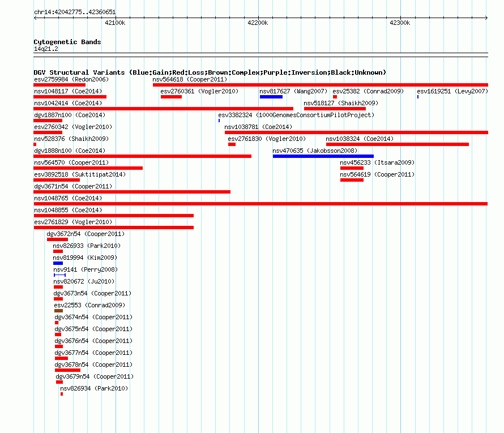Click dgv1888n100 (Coe2014) label
The image size is (504, 433).
[x=70, y=151]
